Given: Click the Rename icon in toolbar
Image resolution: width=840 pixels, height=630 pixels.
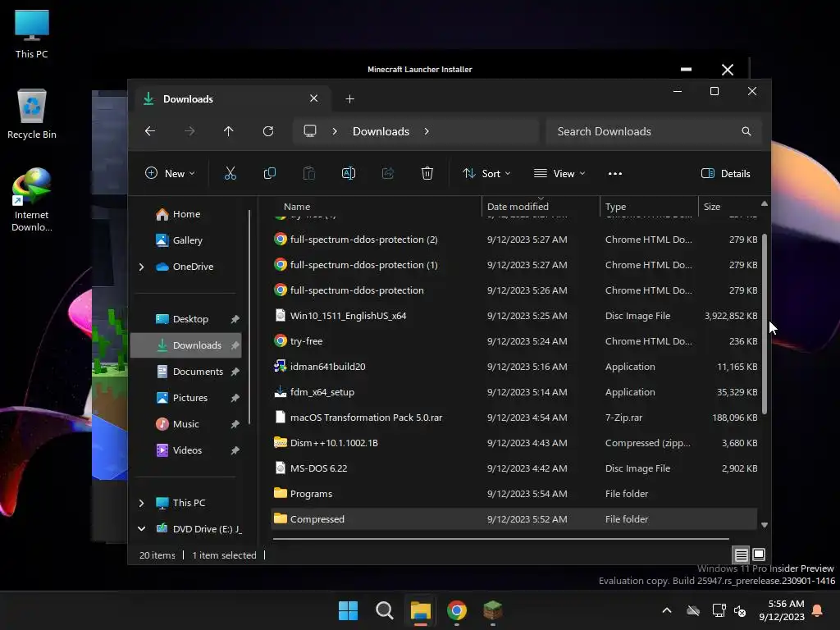Looking at the screenshot, I should pyautogui.click(x=348, y=173).
